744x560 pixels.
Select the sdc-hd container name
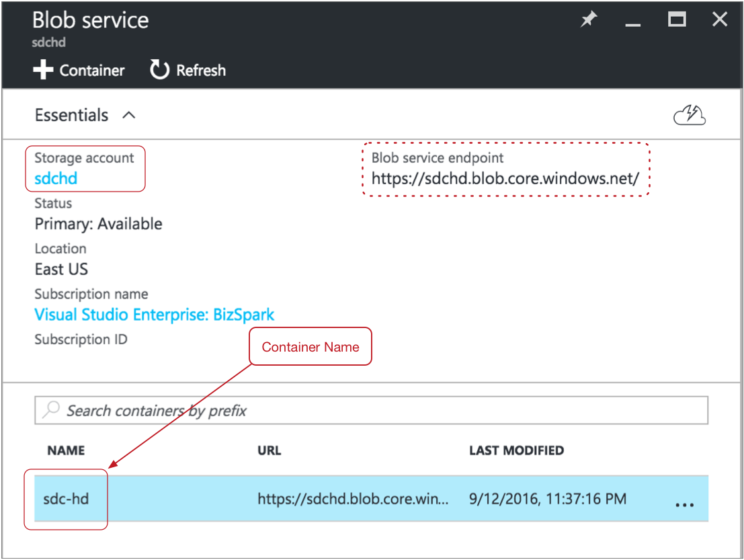(66, 499)
